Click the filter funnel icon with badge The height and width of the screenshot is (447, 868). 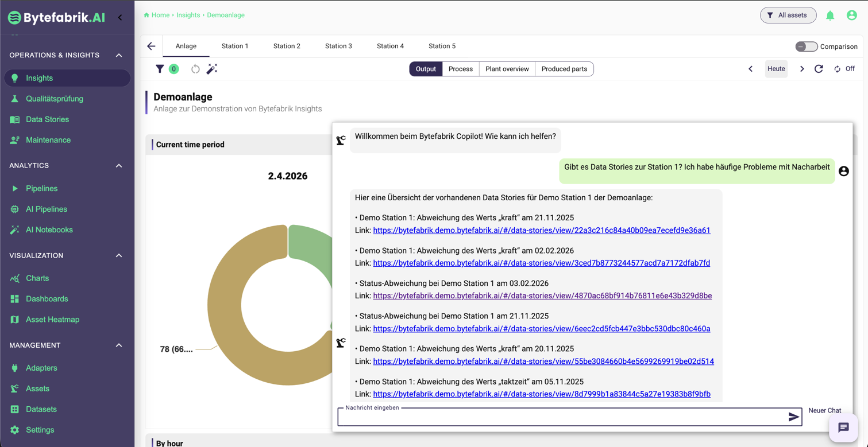[160, 69]
